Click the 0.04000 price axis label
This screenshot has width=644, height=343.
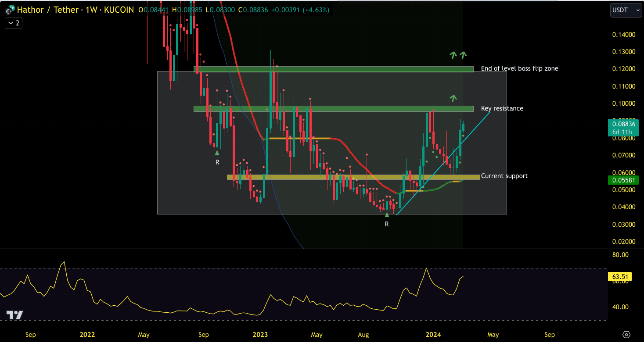624,207
